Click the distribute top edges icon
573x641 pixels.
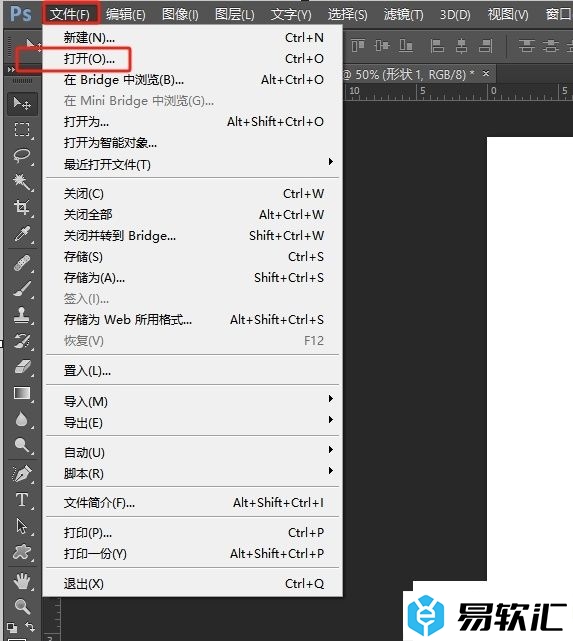click(526, 46)
